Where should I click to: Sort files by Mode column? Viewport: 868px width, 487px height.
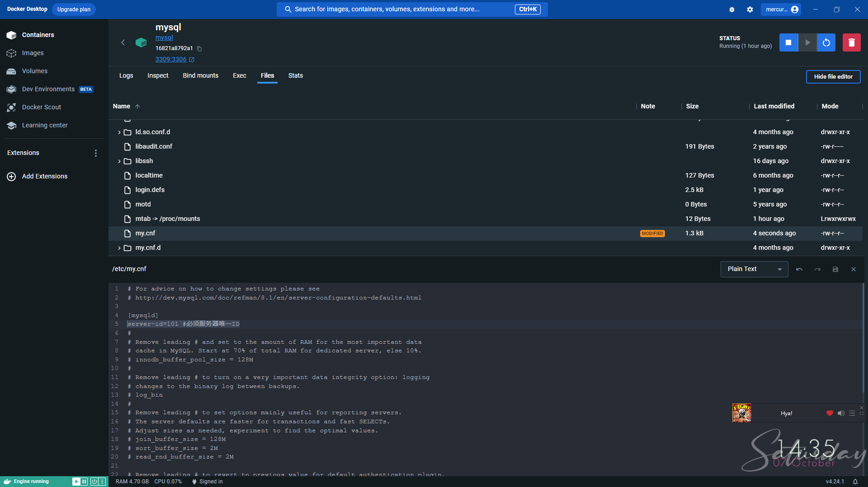[830, 107]
